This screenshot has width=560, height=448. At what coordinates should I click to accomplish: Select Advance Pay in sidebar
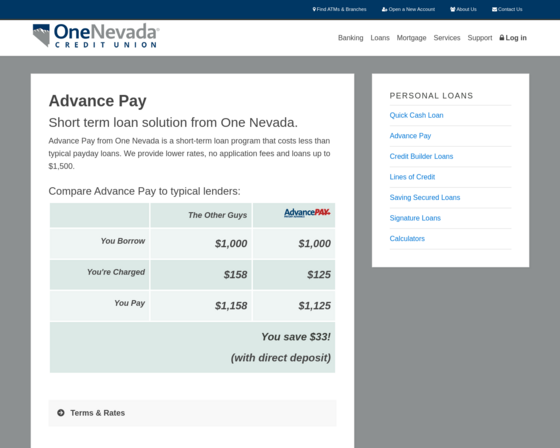(x=410, y=136)
